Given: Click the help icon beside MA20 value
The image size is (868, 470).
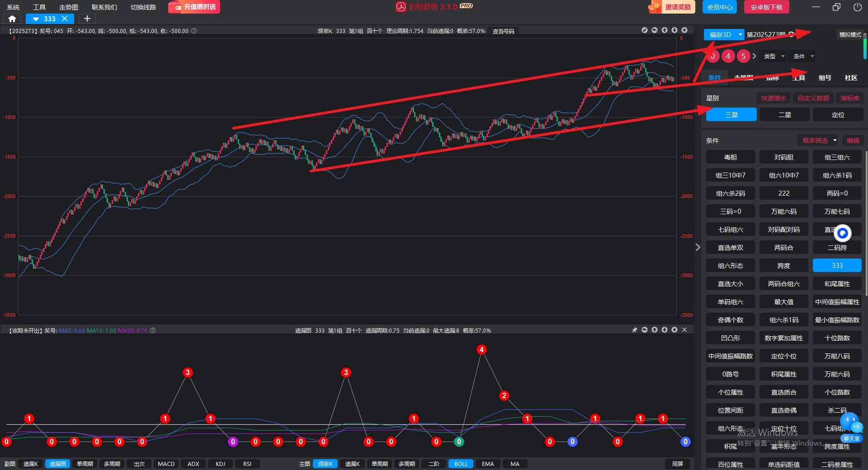Looking at the screenshot, I should coord(153,330).
